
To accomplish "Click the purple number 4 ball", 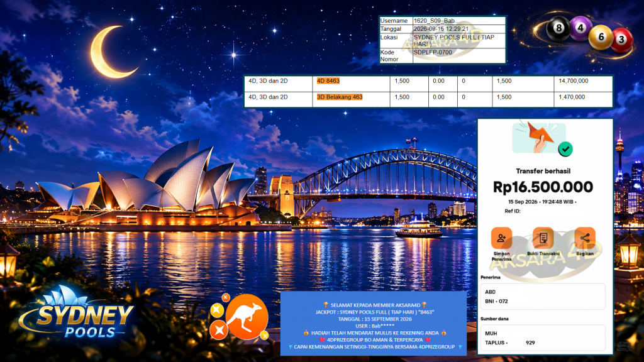I will click(580, 28).
